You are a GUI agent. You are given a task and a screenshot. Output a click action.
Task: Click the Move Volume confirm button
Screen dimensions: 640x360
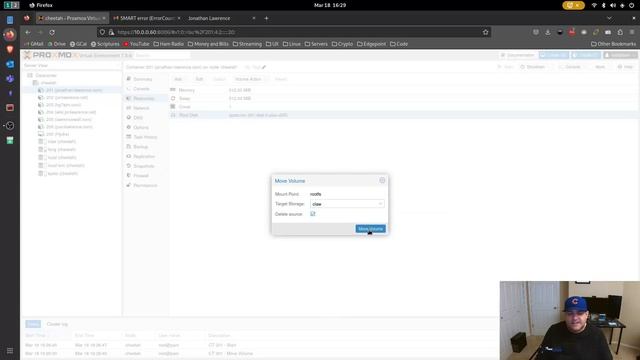point(370,229)
